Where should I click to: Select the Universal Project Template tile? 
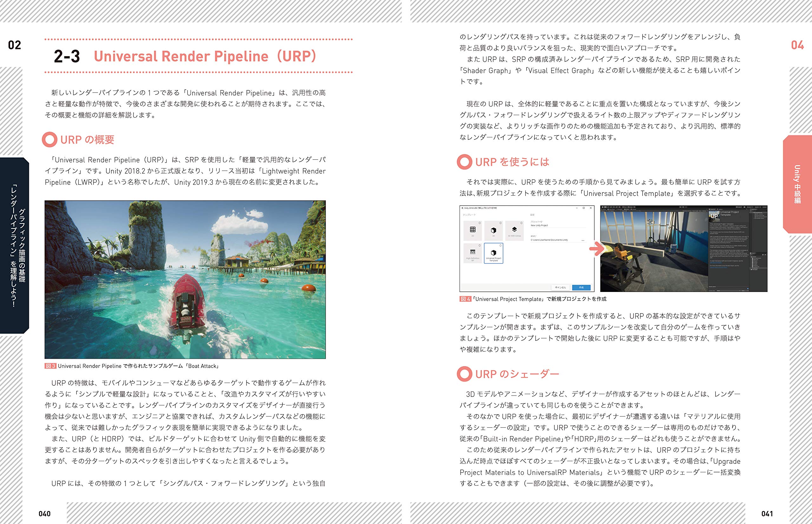493,253
